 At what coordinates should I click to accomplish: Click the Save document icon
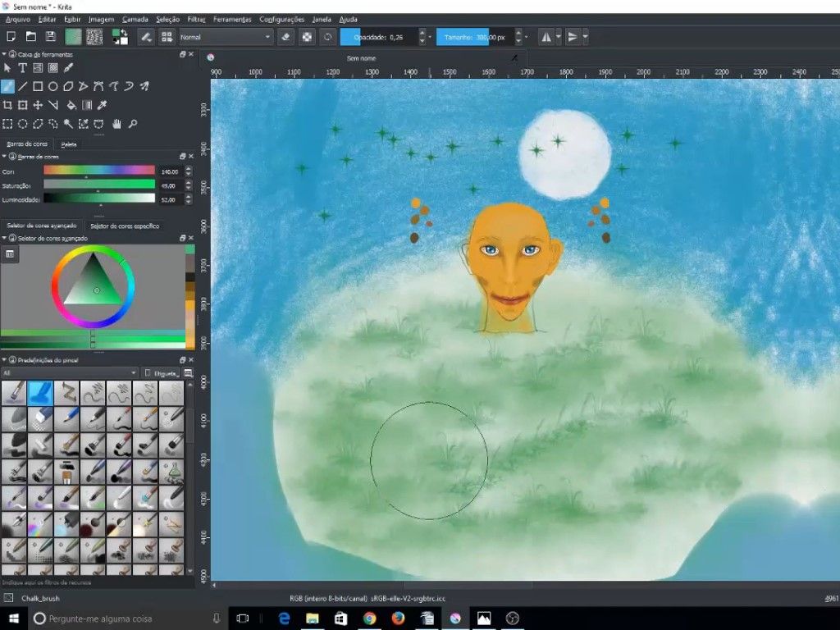50,37
